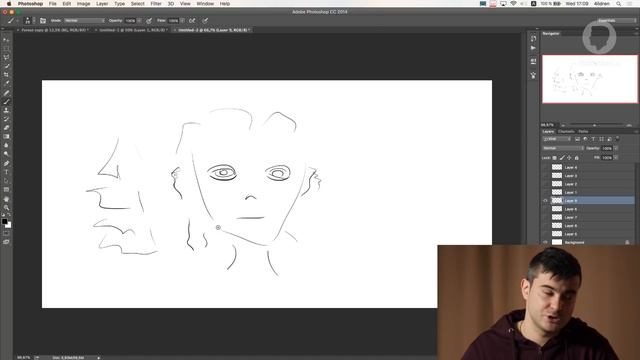Click the Navigator zoom slider

(x=595, y=125)
